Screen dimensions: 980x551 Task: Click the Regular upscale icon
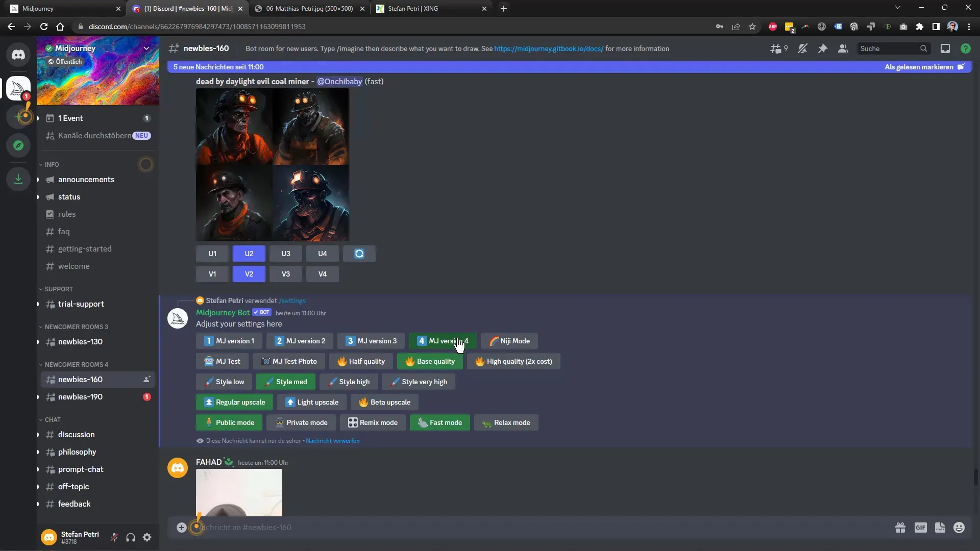[x=209, y=402]
